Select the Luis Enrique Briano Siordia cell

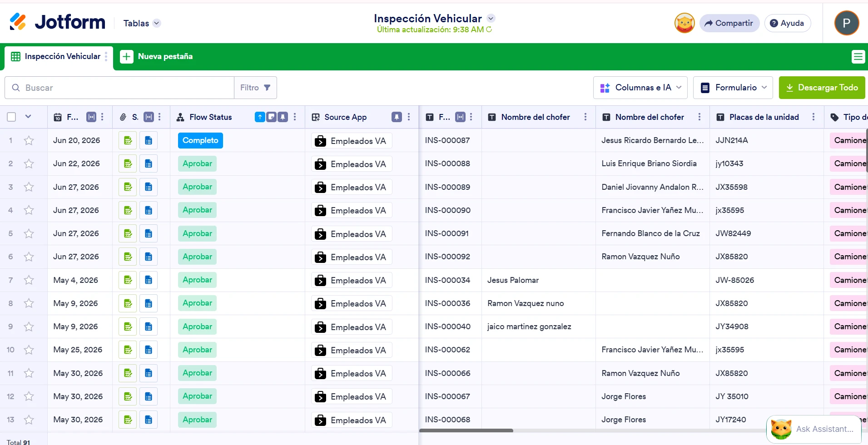tap(652, 164)
